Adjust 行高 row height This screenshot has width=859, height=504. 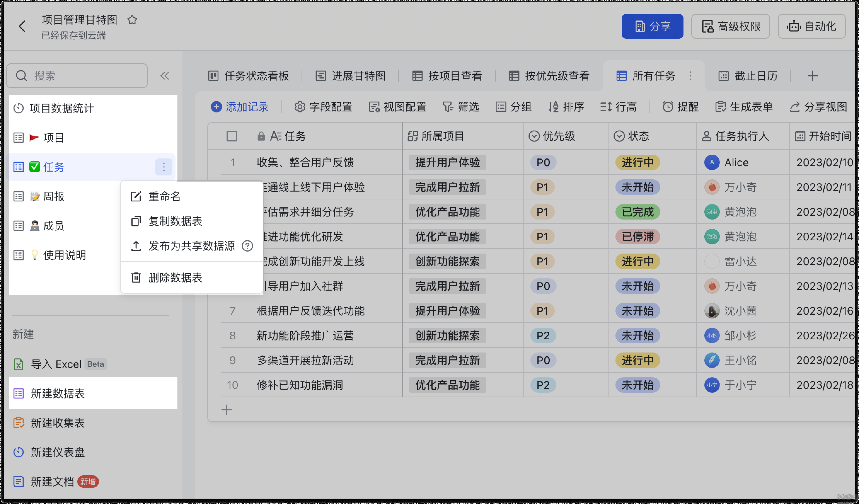[619, 107]
